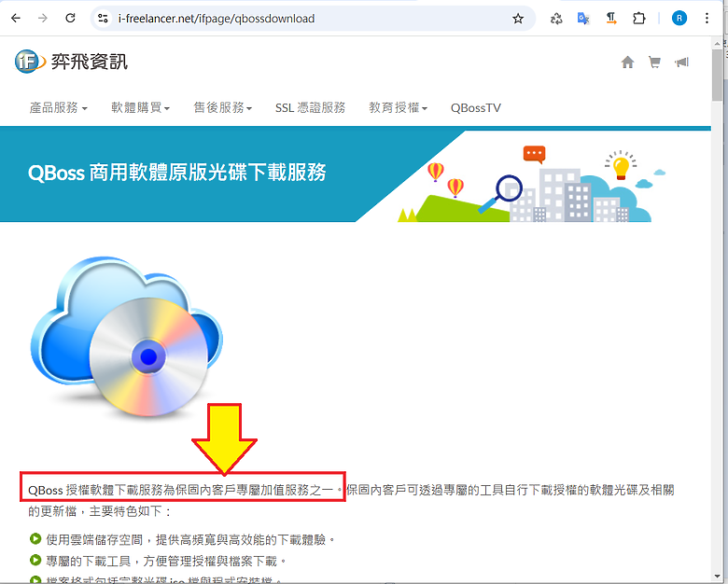Open the Chrome three-dot menu
728x584 pixels.
[707, 18]
